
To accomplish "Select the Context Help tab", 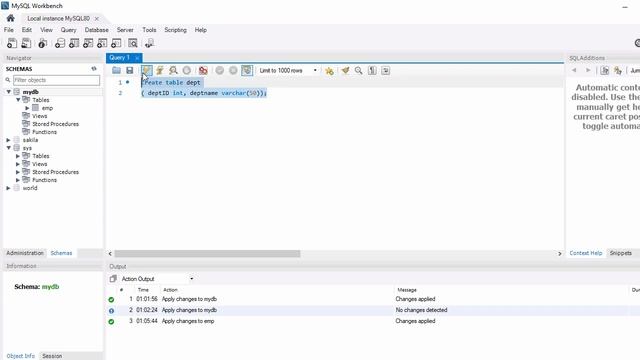I will coord(586,253).
